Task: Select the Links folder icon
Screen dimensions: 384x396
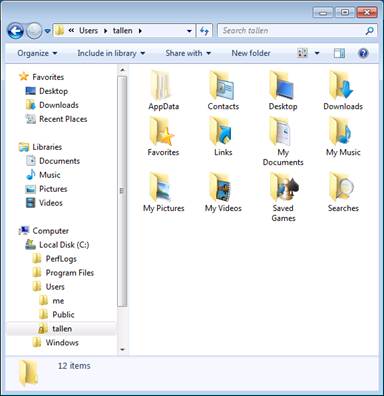Action: [x=221, y=131]
